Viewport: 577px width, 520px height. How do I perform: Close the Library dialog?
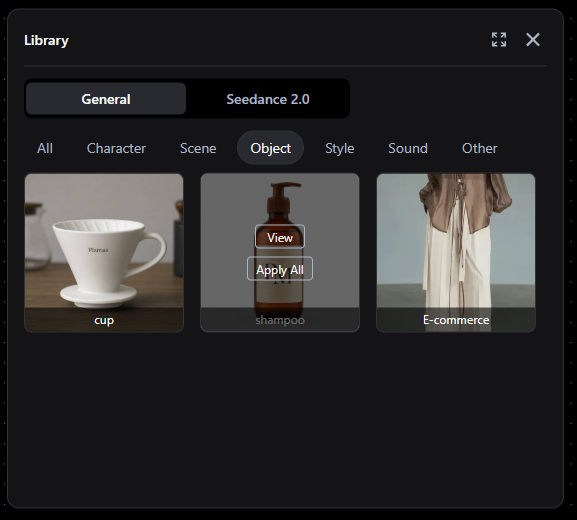click(x=533, y=40)
